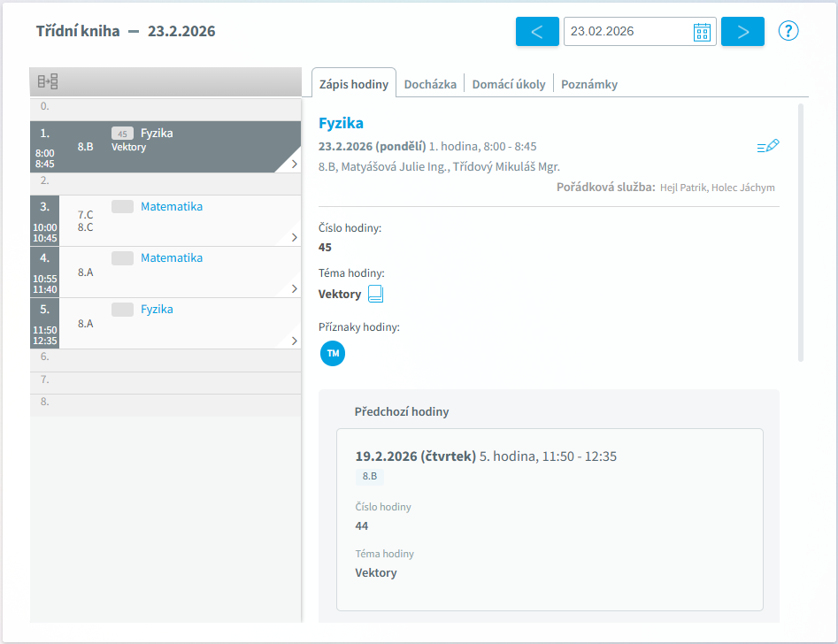Viewport: 838px width, 644px height.
Task: Open the calendar date picker icon
Action: (x=703, y=32)
